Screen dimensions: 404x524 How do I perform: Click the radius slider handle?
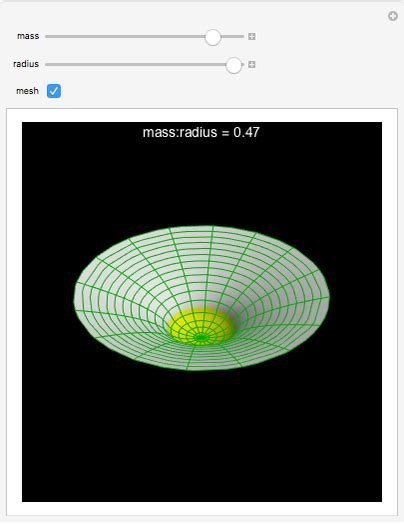234,65
